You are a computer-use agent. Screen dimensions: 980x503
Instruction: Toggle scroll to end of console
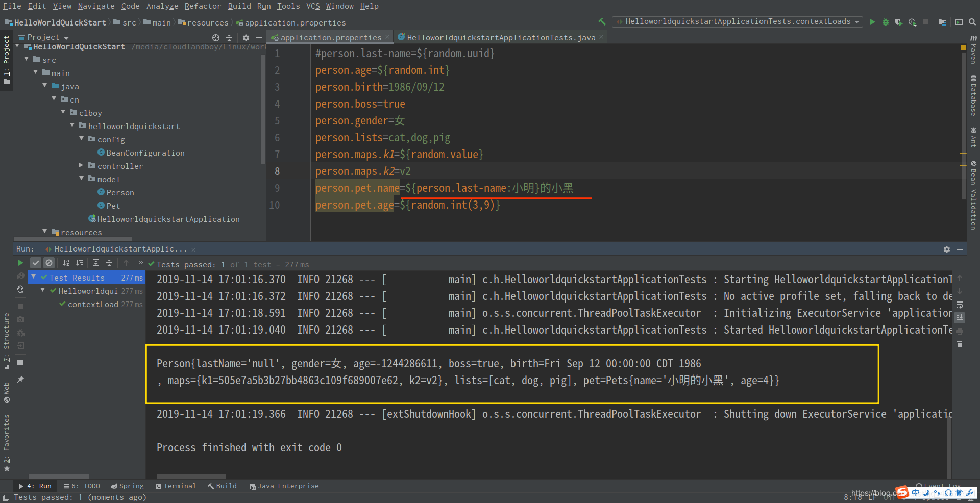tap(960, 317)
